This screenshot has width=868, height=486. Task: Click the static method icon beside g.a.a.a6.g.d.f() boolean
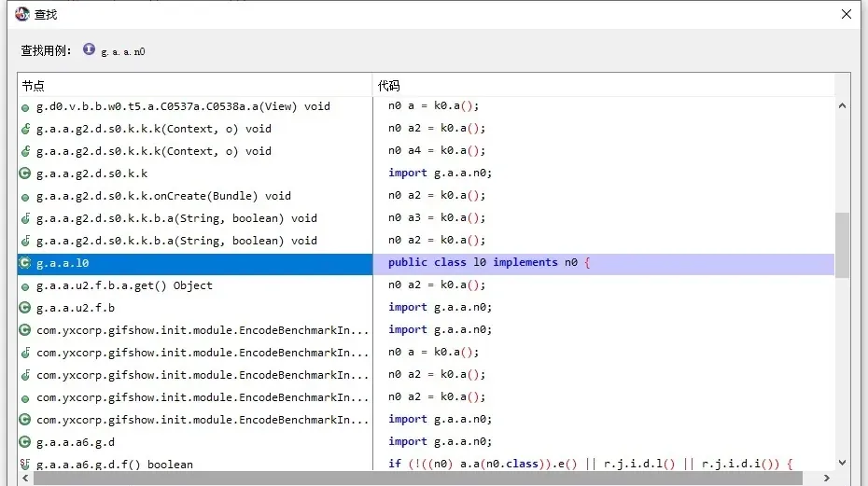pyautogui.click(x=25, y=464)
